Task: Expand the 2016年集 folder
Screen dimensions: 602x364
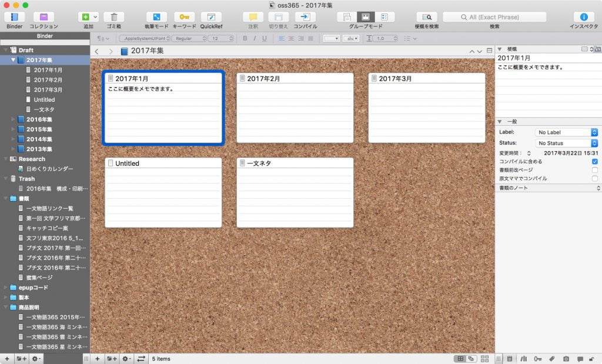Action: point(13,119)
